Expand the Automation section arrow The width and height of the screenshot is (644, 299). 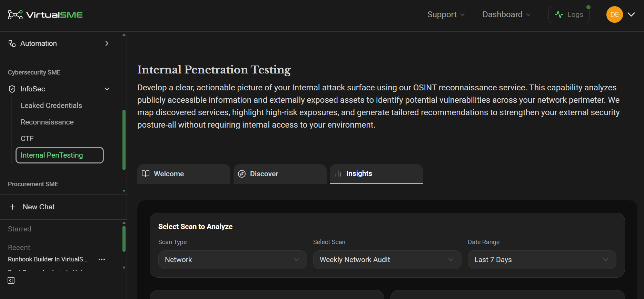(107, 43)
